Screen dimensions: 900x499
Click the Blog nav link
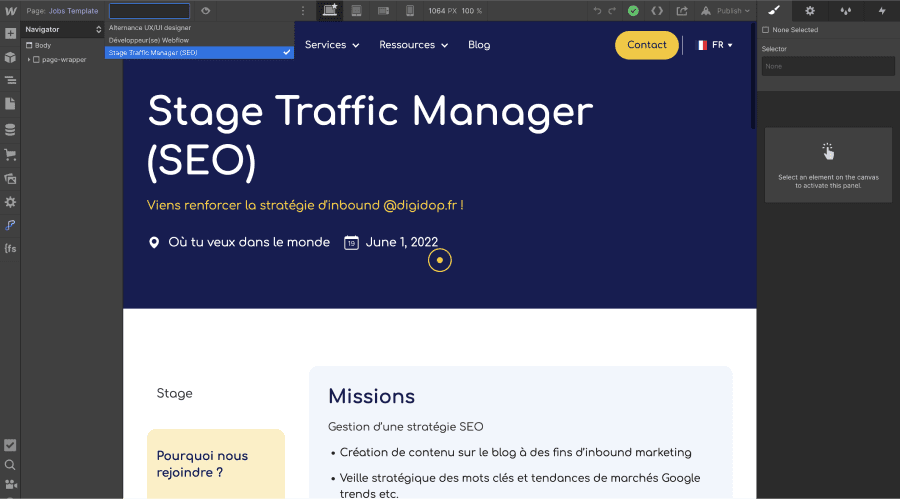479,45
